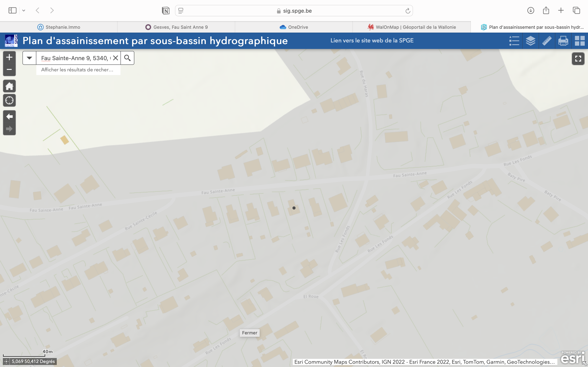588x367 pixels.
Task: Open Lien vers le site web SPGE
Action: [372, 41]
